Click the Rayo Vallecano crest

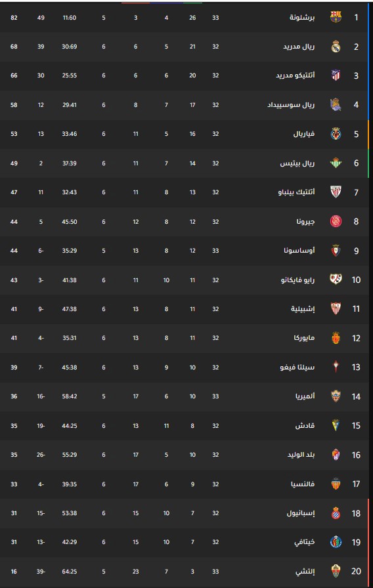click(336, 280)
